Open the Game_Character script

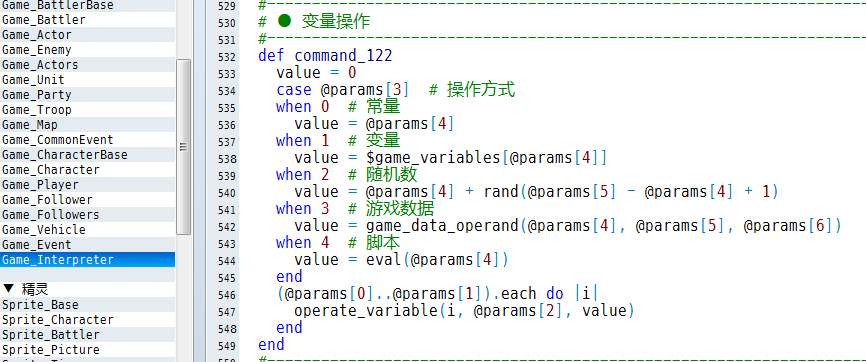click(x=87, y=170)
